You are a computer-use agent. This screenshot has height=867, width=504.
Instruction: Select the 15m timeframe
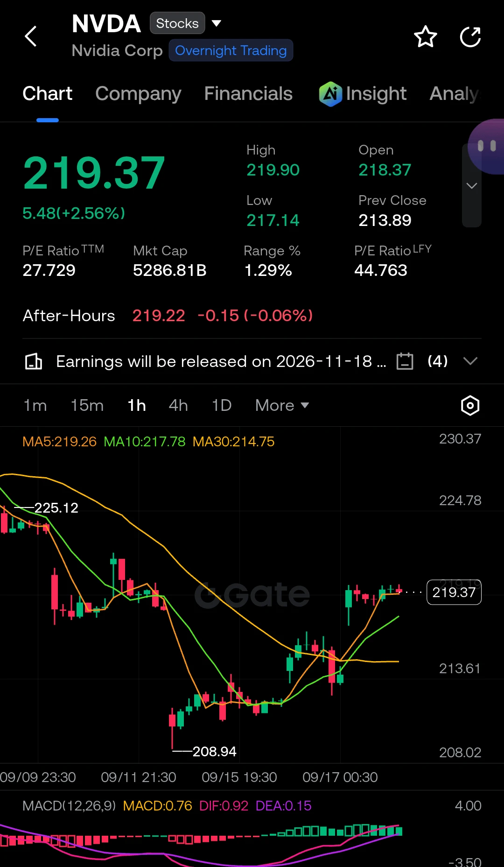87,405
